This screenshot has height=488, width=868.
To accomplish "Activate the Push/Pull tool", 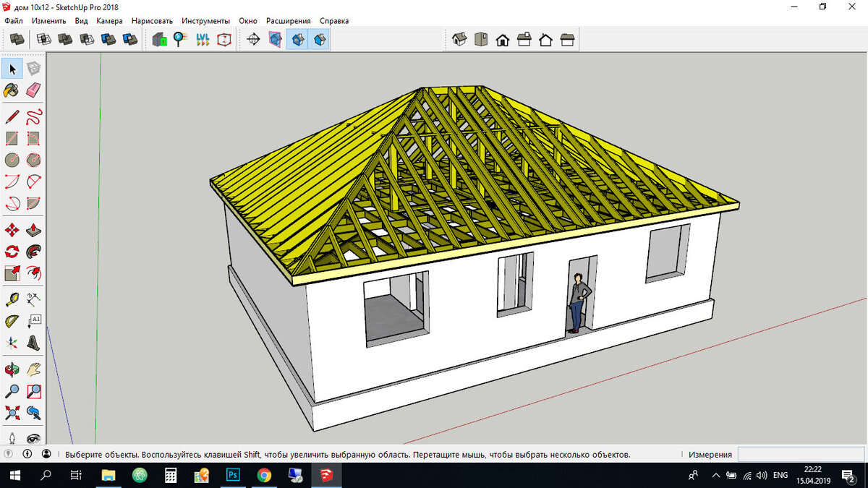I will point(33,230).
